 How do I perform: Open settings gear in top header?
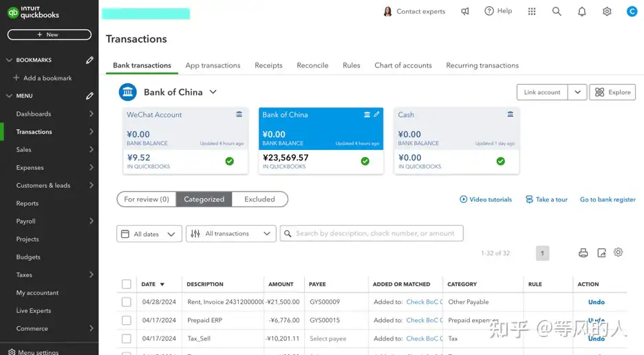pyautogui.click(x=607, y=12)
